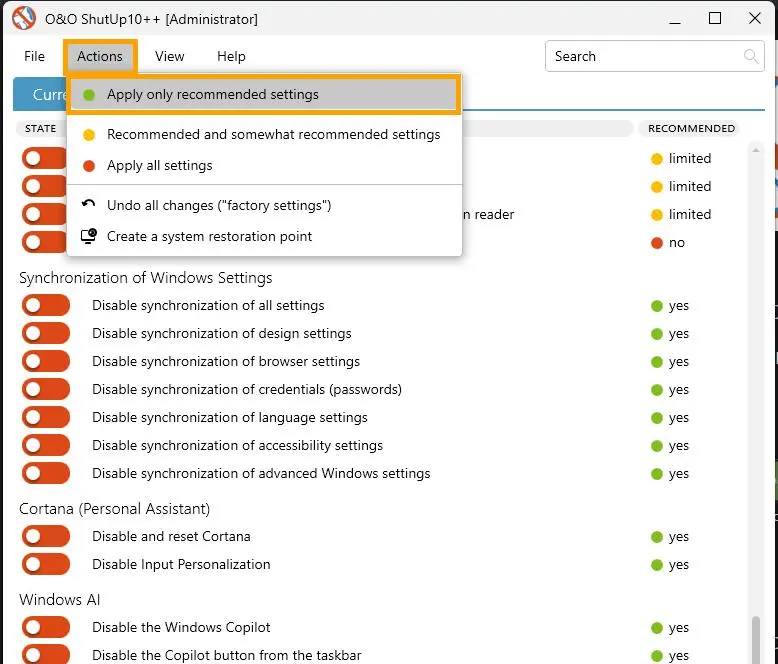Click the green dot beside Apply only recommended

click(89, 95)
